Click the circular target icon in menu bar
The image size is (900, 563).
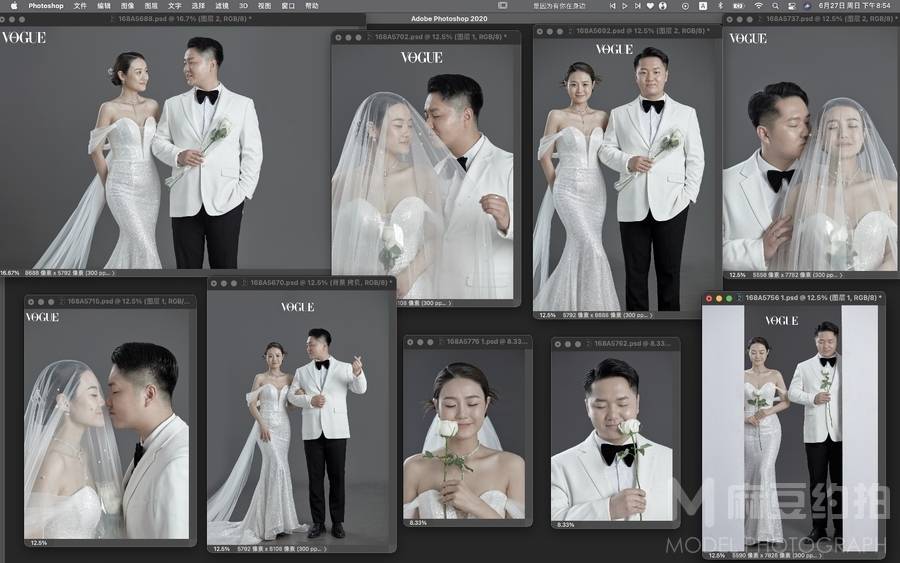point(685,6)
